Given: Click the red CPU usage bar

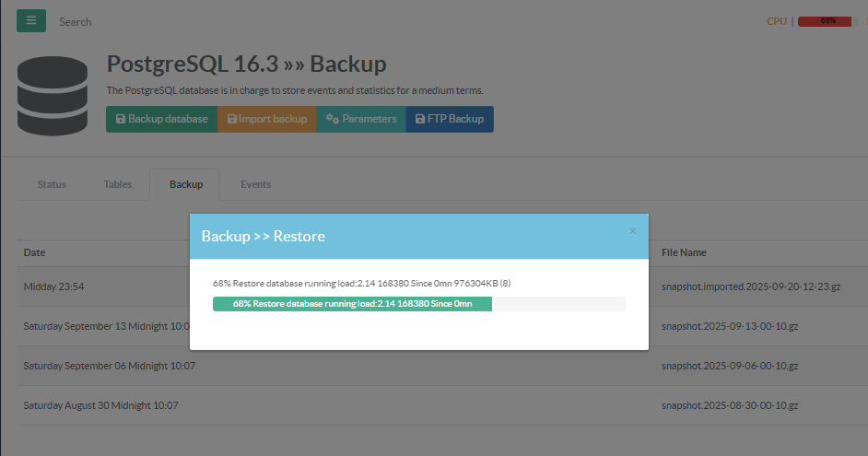Looking at the screenshot, I should (827, 21).
